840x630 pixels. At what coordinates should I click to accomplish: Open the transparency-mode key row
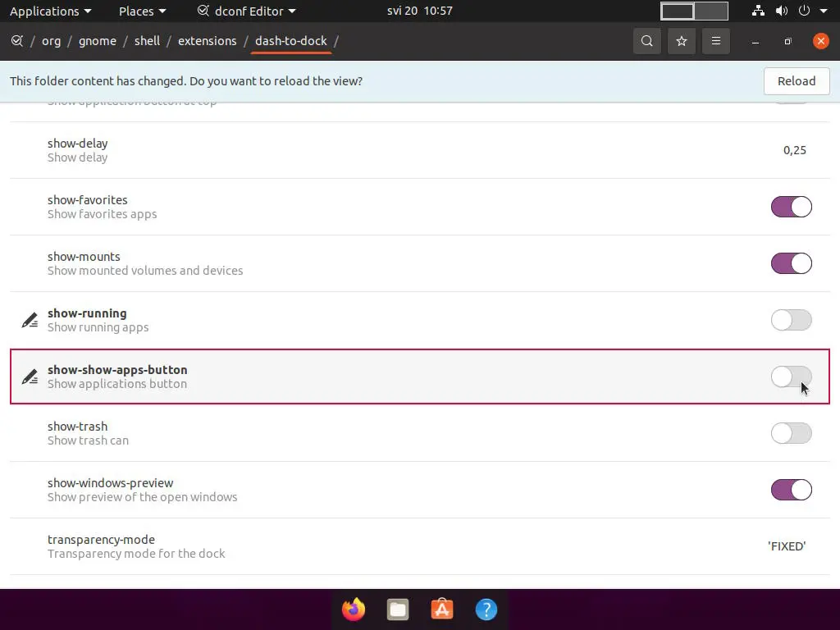(419, 546)
